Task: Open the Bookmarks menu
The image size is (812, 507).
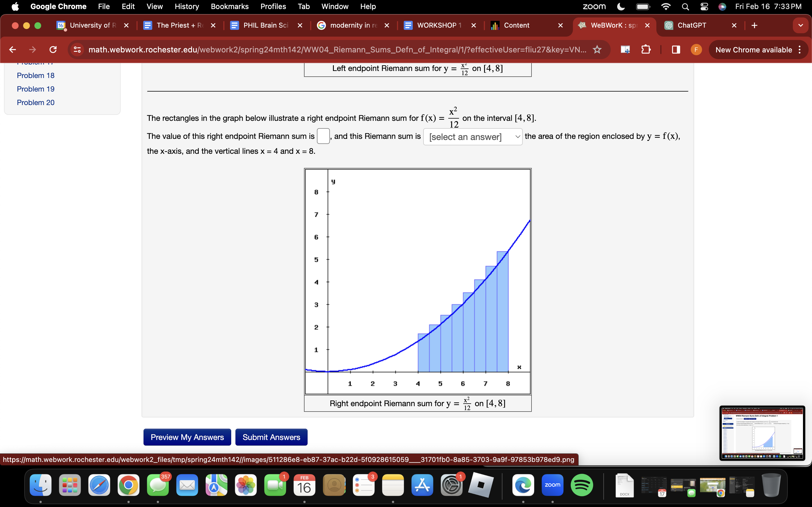Action: point(230,6)
